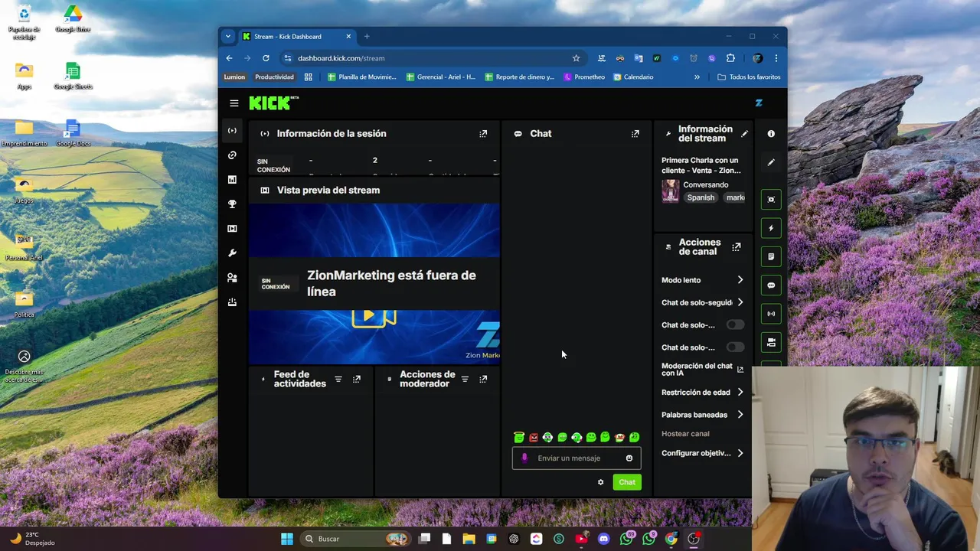Open the link icon in left sidebar
The width and height of the screenshot is (980, 551).
click(x=232, y=155)
